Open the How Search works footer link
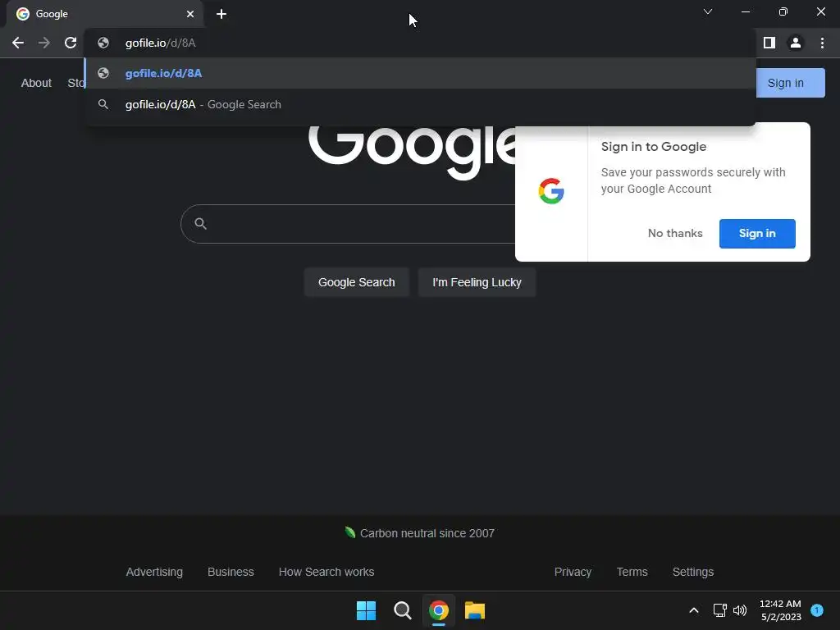 tap(326, 572)
